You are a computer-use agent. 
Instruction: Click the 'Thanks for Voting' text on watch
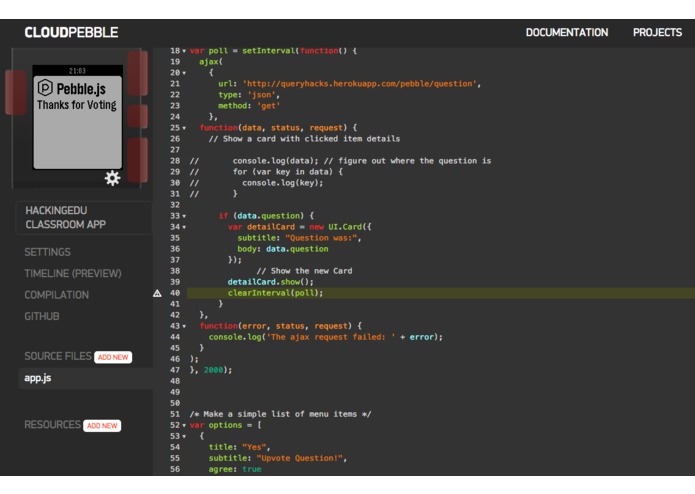77,105
